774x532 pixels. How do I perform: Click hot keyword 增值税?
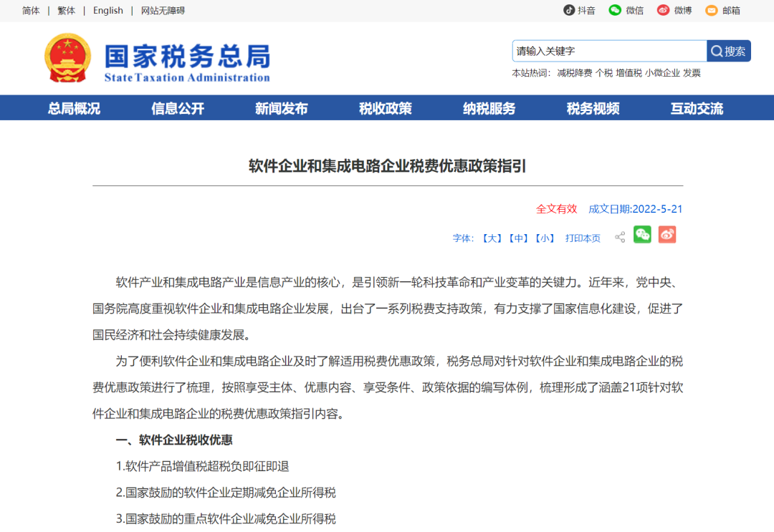pyautogui.click(x=629, y=73)
